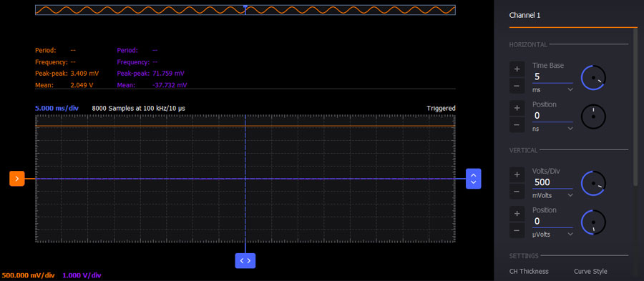Increase the Time Base with plus button
Screen dimensions: 644x281
[x=517, y=69]
